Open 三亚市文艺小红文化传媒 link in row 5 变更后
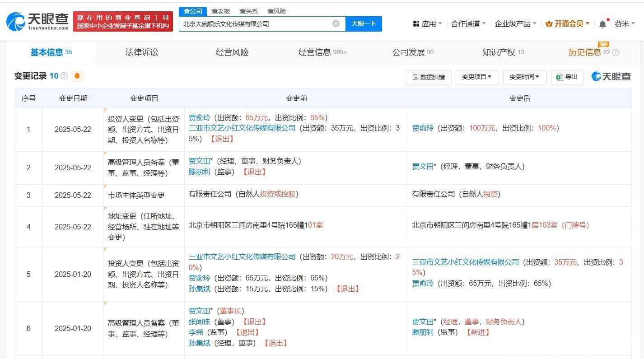The image size is (644, 359). (466, 262)
